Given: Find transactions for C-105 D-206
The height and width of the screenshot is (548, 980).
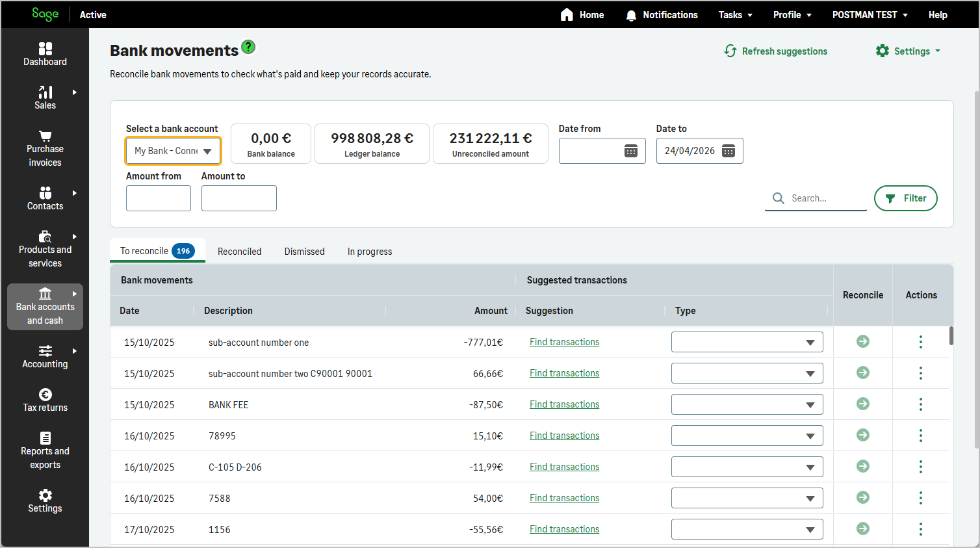Looking at the screenshot, I should pyautogui.click(x=564, y=467).
